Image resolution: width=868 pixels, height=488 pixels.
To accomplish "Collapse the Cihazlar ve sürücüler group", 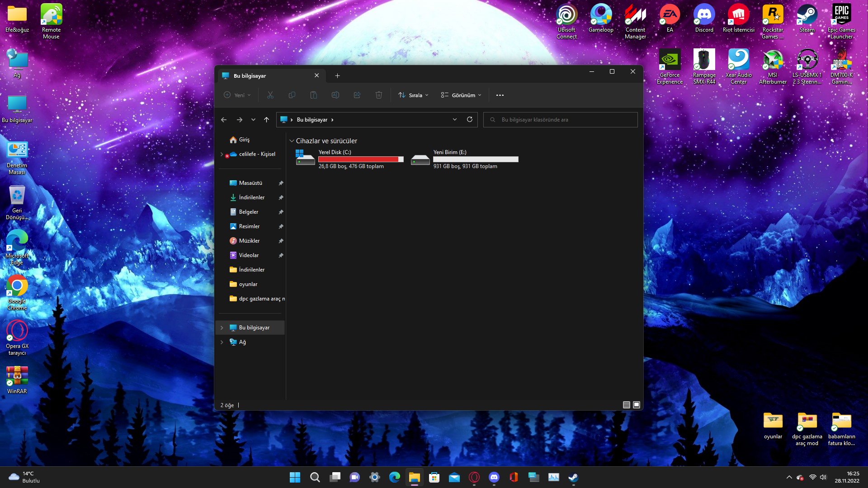I will point(292,141).
